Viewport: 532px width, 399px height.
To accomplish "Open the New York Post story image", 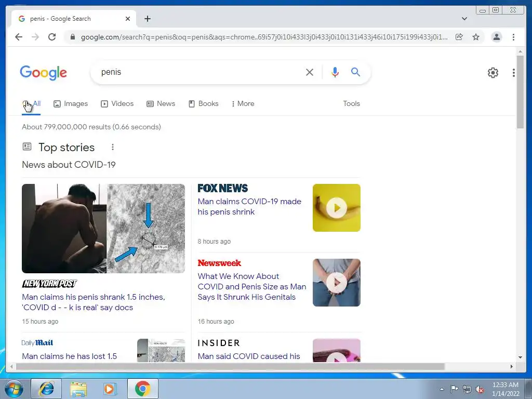I will 103,229.
